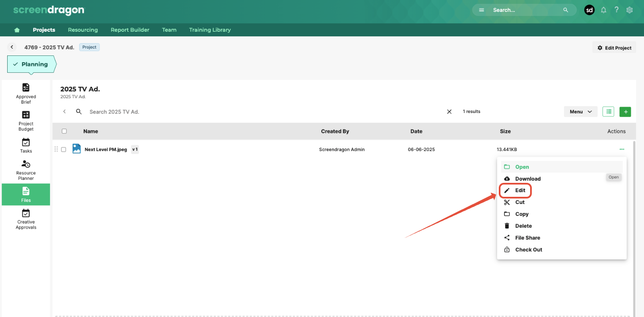Open Creative Approvals in the sidebar
The width and height of the screenshot is (644, 317).
click(26, 219)
